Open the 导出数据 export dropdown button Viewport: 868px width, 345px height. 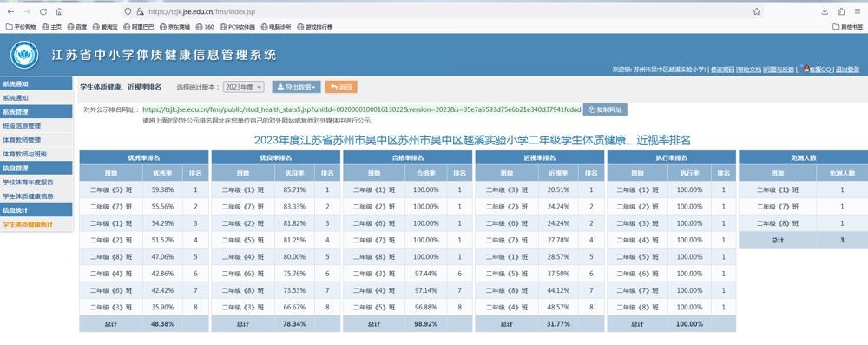coord(296,87)
